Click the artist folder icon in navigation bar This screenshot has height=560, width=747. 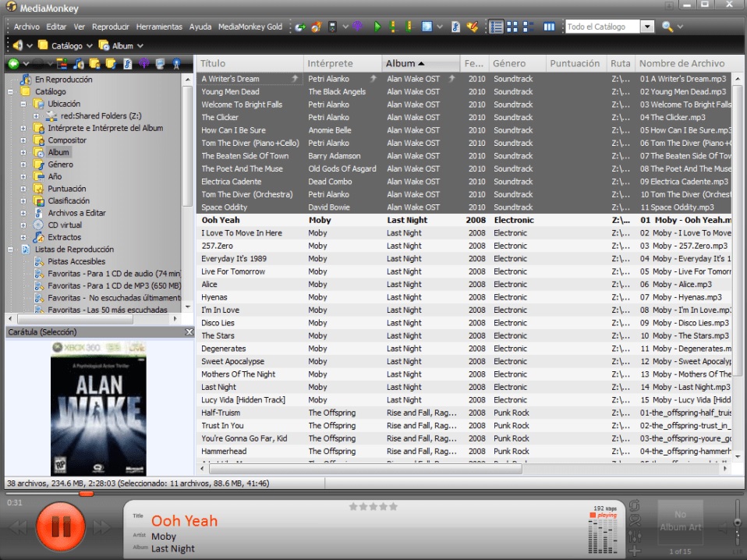(x=95, y=63)
